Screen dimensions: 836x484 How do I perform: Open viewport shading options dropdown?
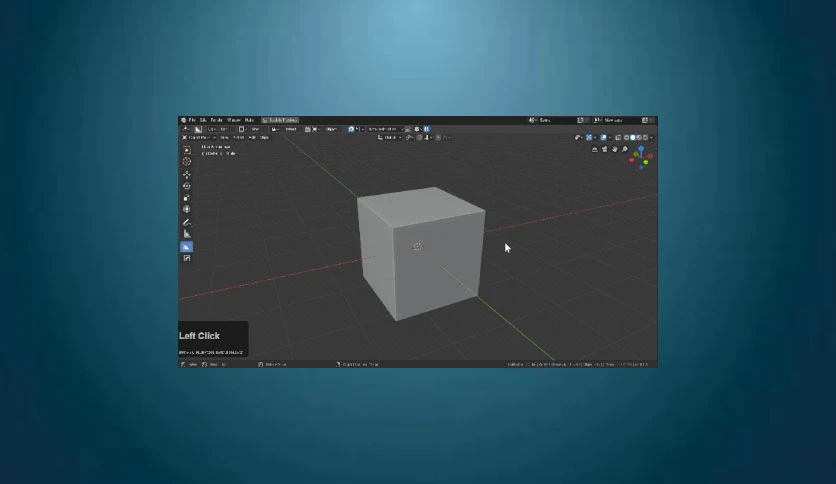point(652,138)
